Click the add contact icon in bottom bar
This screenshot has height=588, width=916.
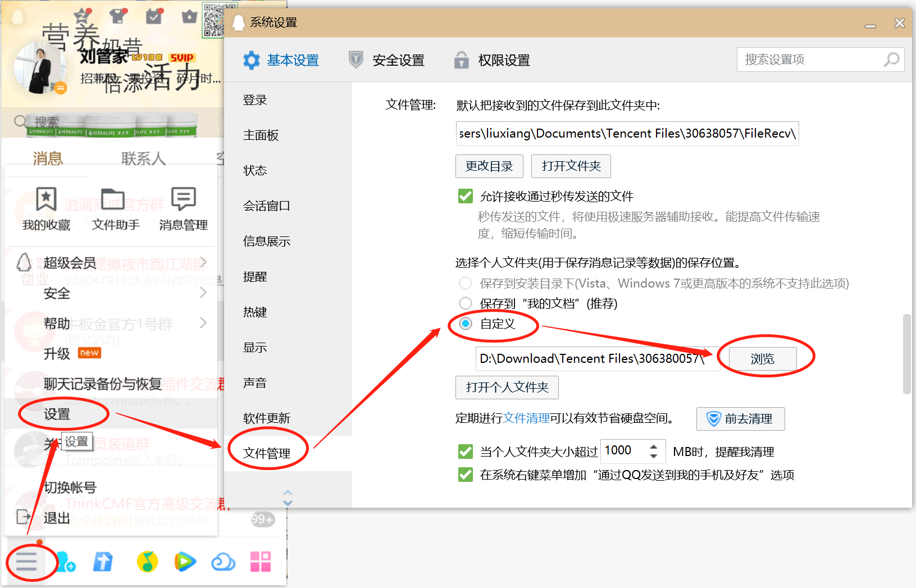(66, 561)
